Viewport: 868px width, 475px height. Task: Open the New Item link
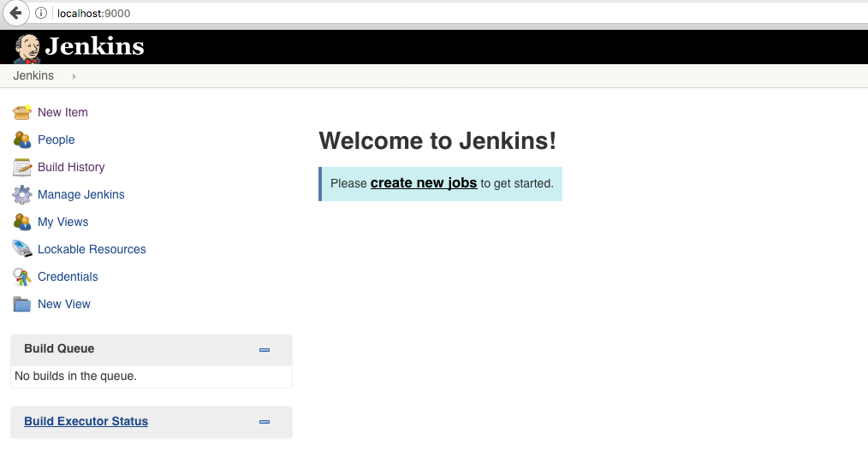coord(62,112)
